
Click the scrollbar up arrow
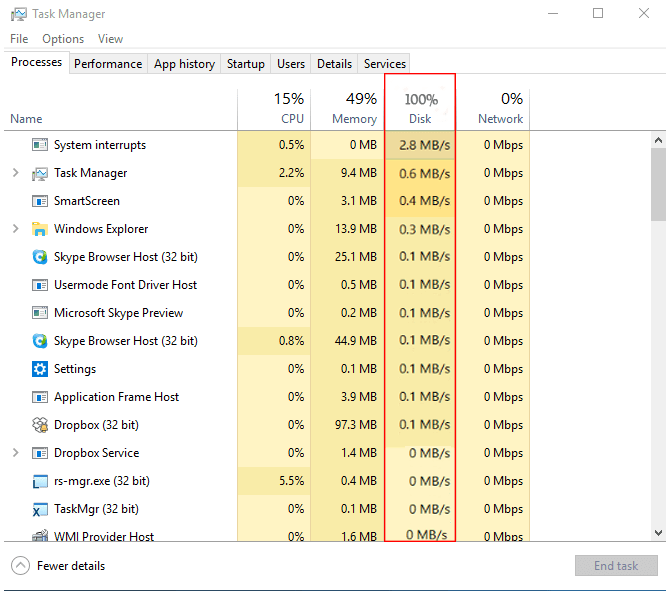[x=658, y=140]
